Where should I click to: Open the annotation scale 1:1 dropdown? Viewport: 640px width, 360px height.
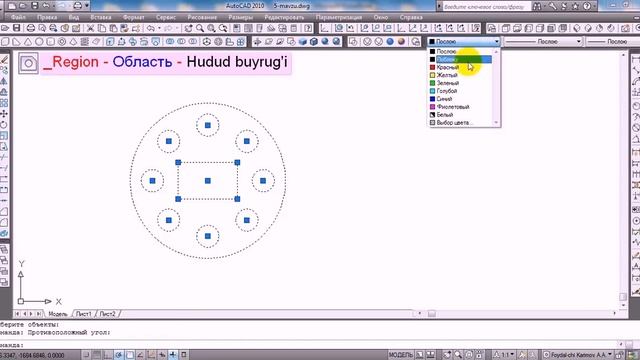(504, 355)
